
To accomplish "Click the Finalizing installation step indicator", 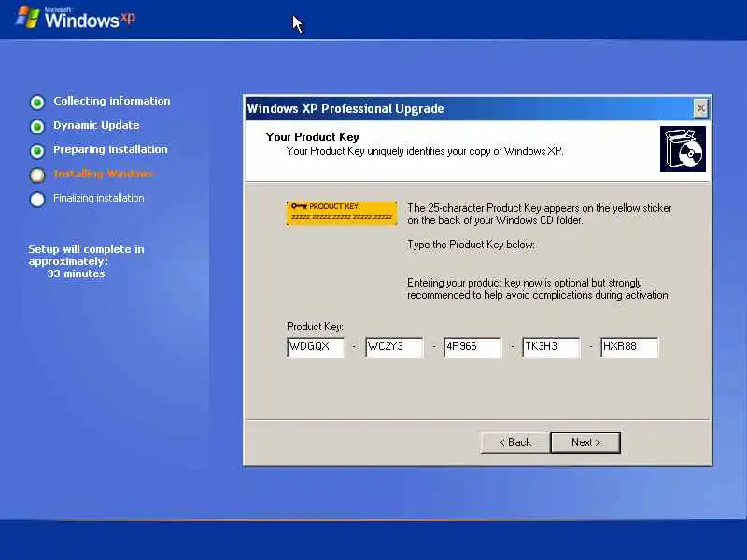I will click(x=37, y=199).
